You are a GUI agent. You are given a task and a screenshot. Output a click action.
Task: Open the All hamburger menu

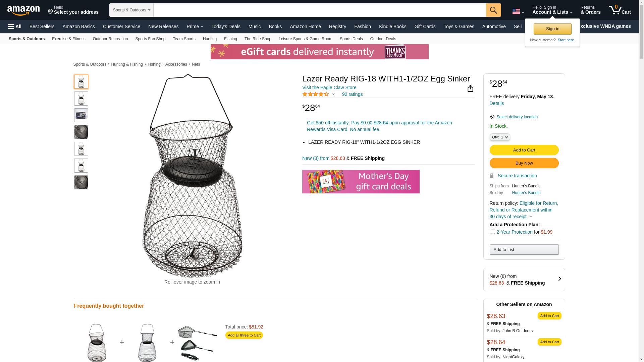[15, 26]
